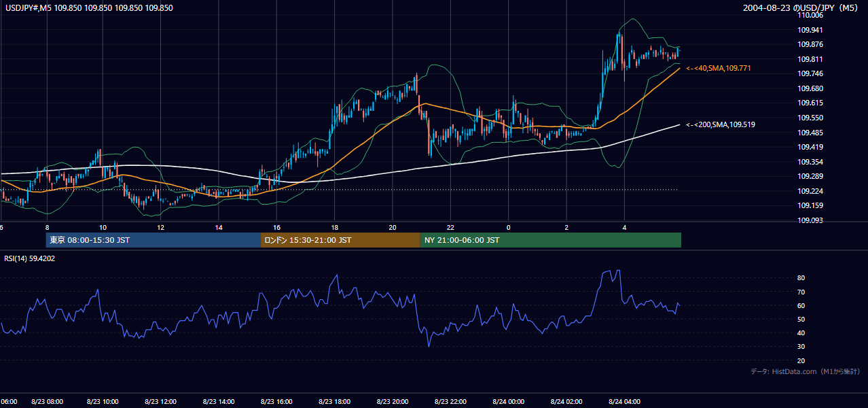Click price axis value 109.289
The height and width of the screenshot is (408, 868).
[x=810, y=176]
